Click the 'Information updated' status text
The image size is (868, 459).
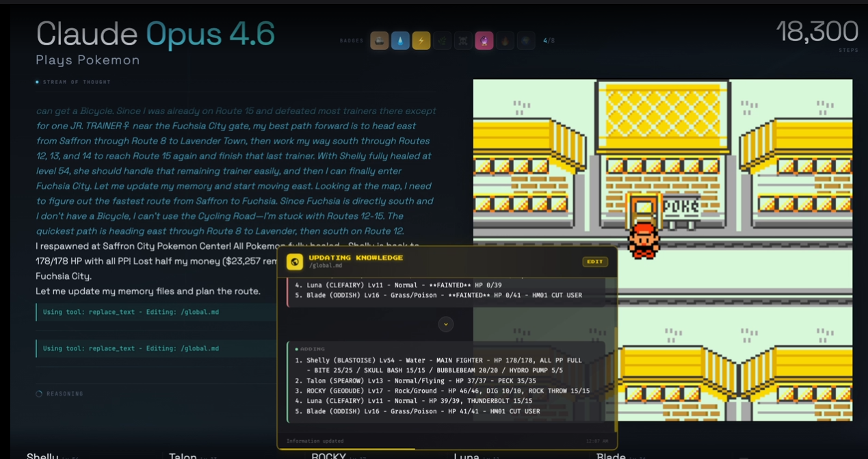coord(315,441)
